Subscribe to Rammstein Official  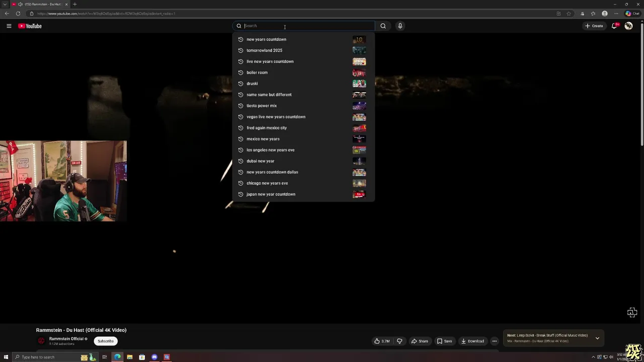(x=106, y=341)
